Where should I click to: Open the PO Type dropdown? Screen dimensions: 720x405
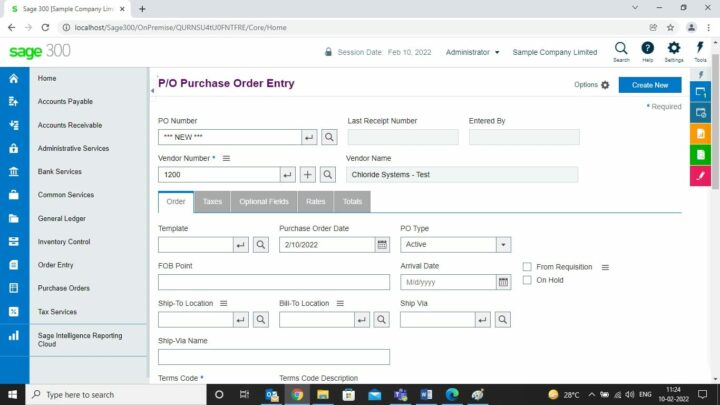[503, 245]
